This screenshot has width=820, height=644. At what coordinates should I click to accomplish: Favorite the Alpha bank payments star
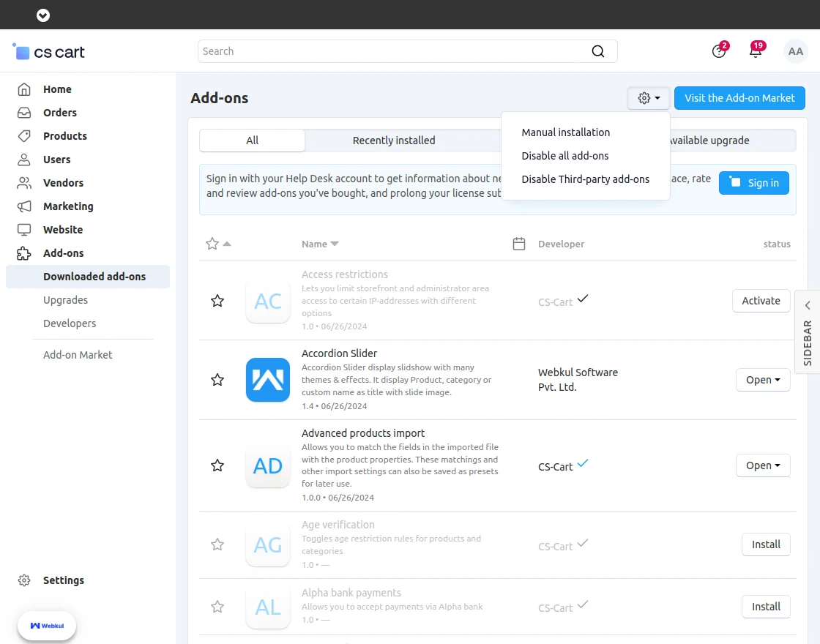pos(217,607)
